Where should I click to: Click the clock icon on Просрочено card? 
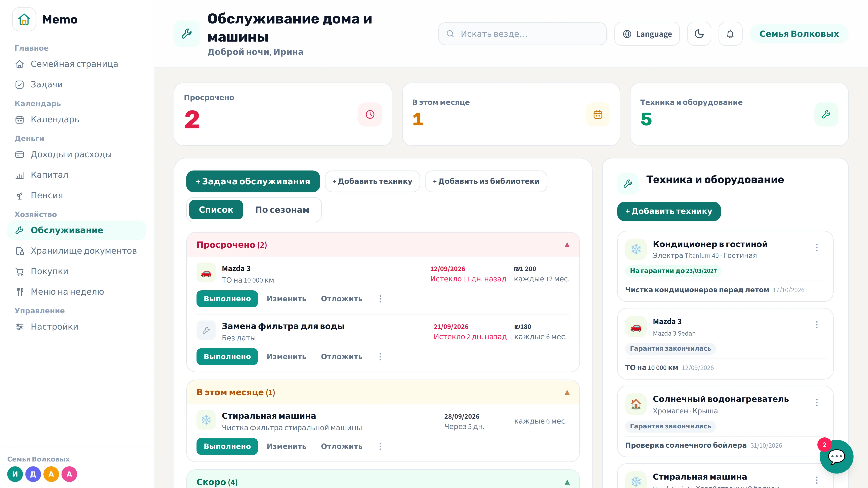370,114
